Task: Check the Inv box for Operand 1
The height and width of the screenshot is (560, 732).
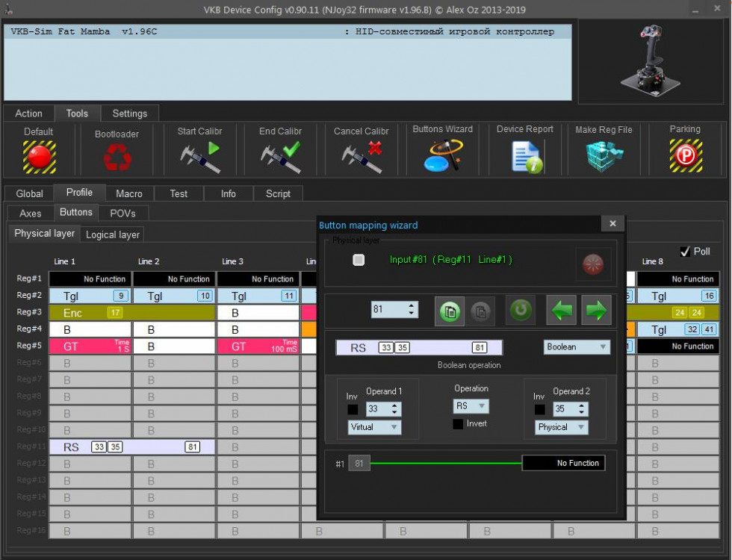Action: click(353, 409)
